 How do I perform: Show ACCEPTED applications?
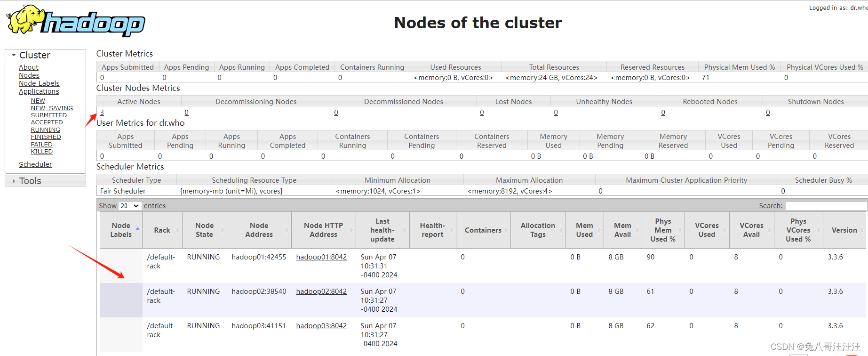pos(47,122)
